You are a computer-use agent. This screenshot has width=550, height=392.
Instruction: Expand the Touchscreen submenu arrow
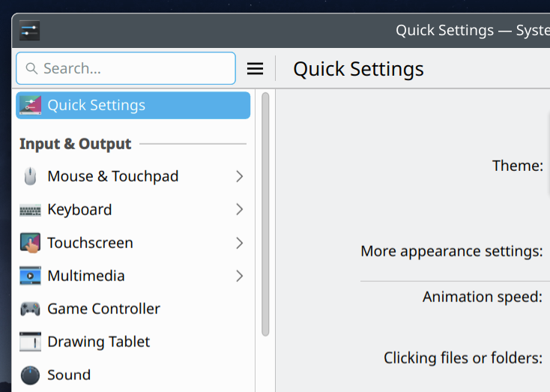[x=240, y=243]
